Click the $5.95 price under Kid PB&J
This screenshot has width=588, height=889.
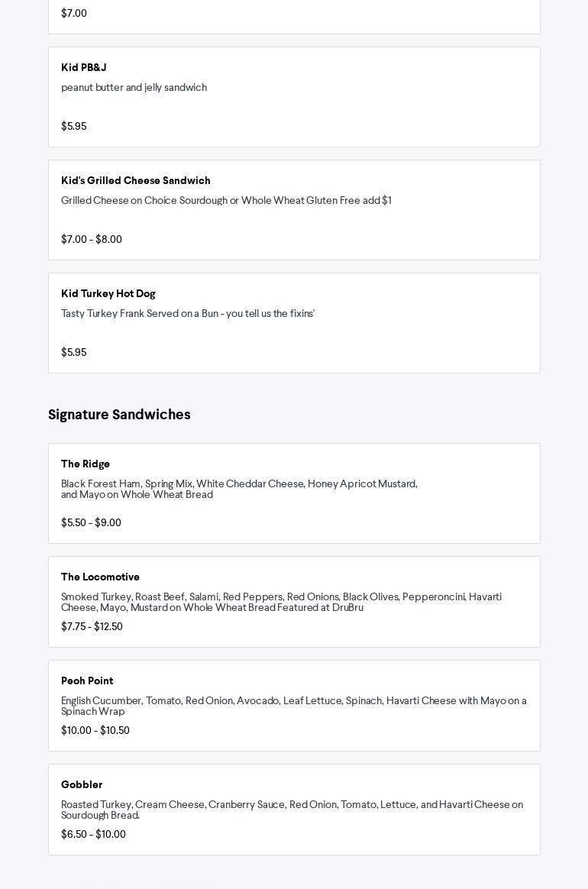pyautogui.click(x=74, y=127)
